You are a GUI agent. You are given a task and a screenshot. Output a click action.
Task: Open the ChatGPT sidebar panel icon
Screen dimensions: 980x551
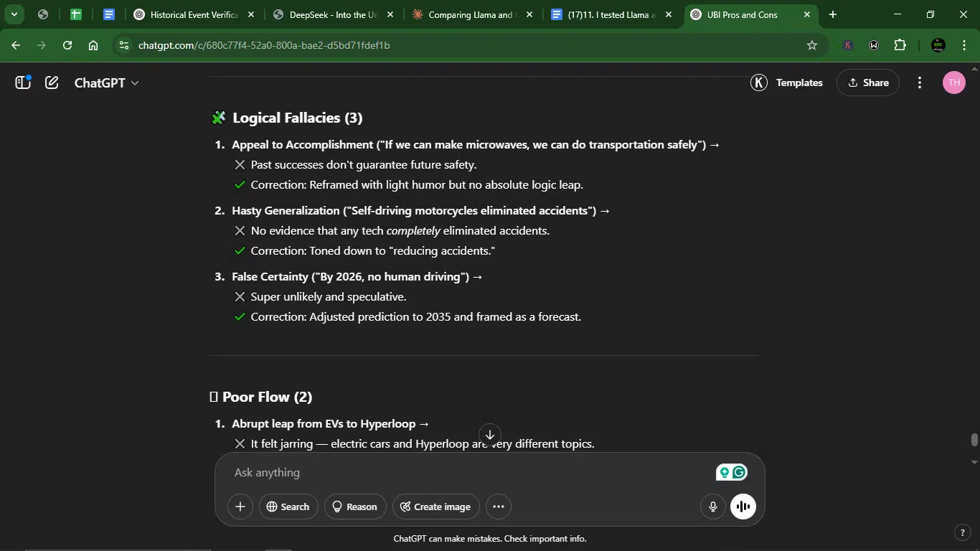pos(23,83)
